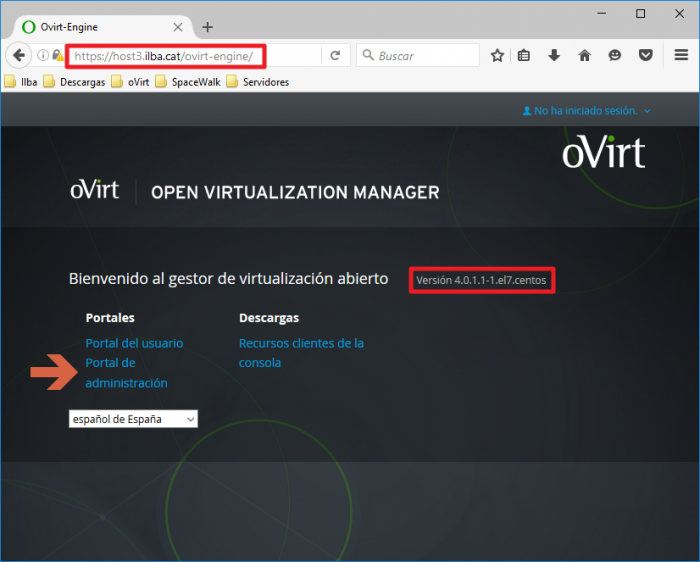Open the Descargas bookmarks folder
The width and height of the screenshot is (700, 562).
74,82
